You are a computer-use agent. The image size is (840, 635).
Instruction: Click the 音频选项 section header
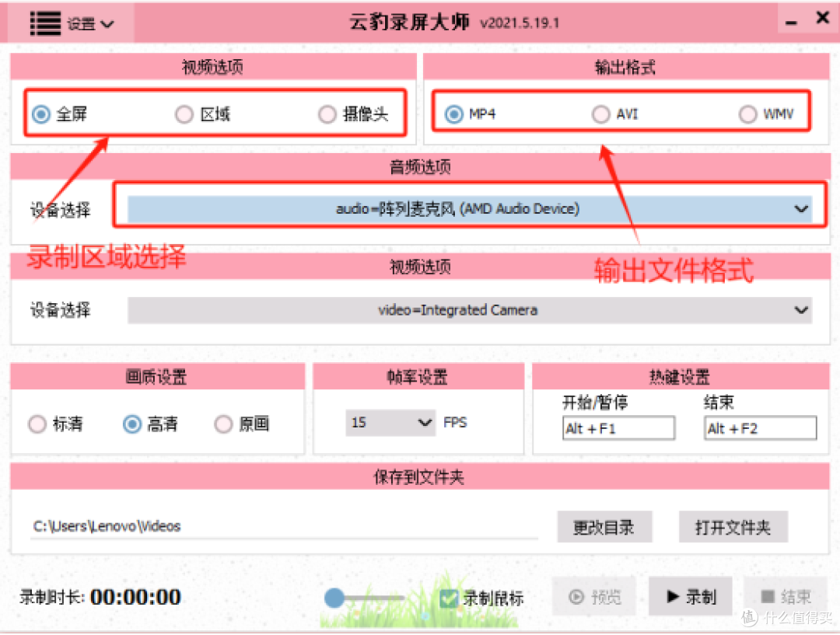point(420,166)
